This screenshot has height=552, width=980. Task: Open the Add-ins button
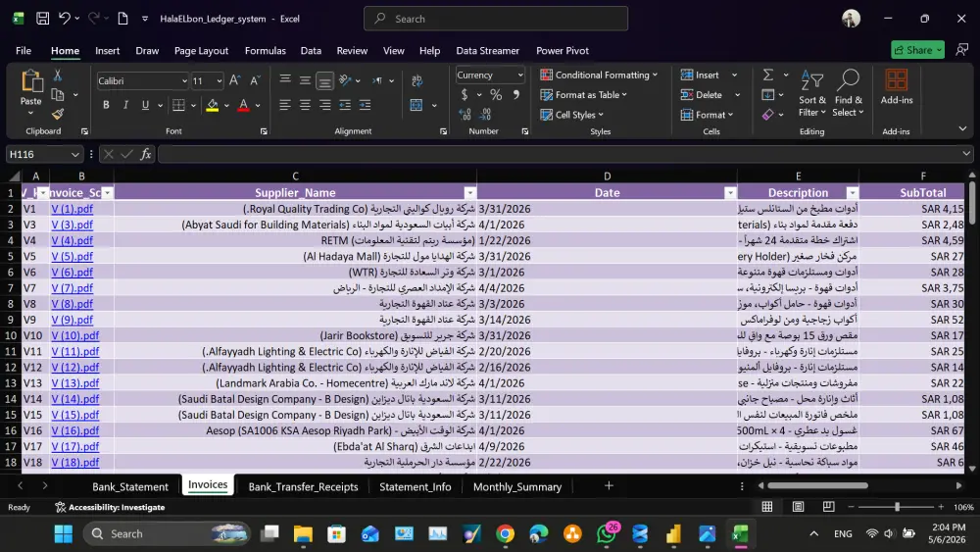pos(897,87)
